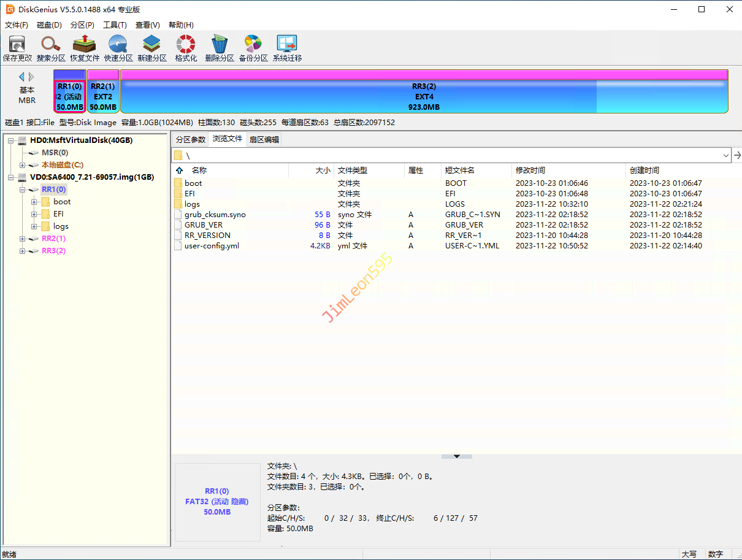Image resolution: width=742 pixels, height=560 pixels.
Task: Click the Quick Partition (快速分区) icon
Action: click(x=118, y=48)
